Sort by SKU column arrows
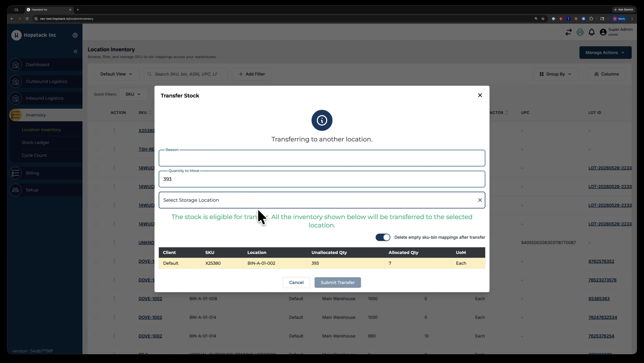 click(x=150, y=113)
